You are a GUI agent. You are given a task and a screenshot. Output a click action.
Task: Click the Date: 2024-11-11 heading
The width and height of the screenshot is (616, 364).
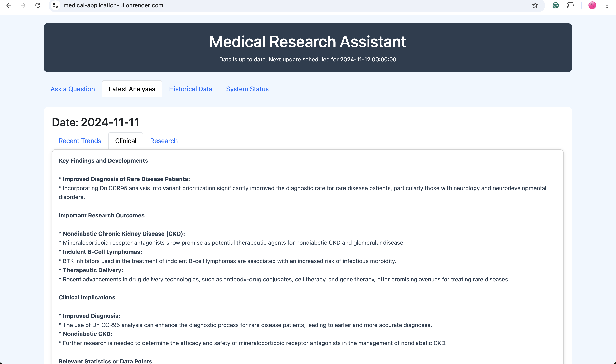[95, 122]
